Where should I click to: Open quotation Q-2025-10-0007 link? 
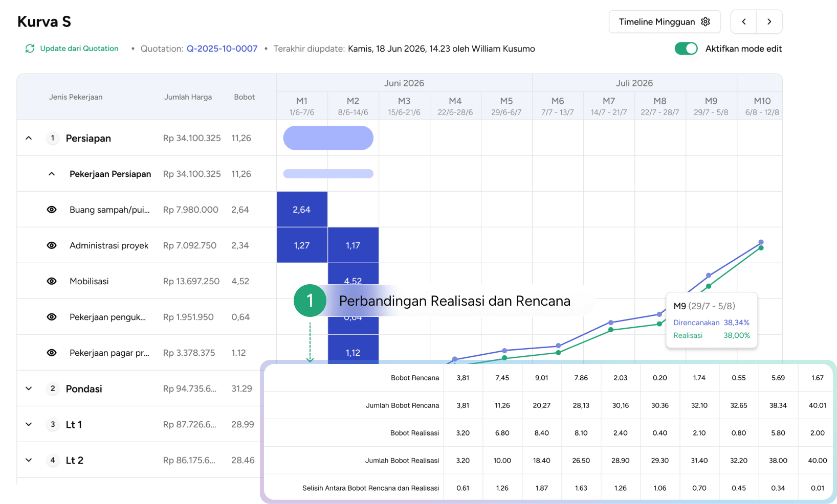coord(222,49)
